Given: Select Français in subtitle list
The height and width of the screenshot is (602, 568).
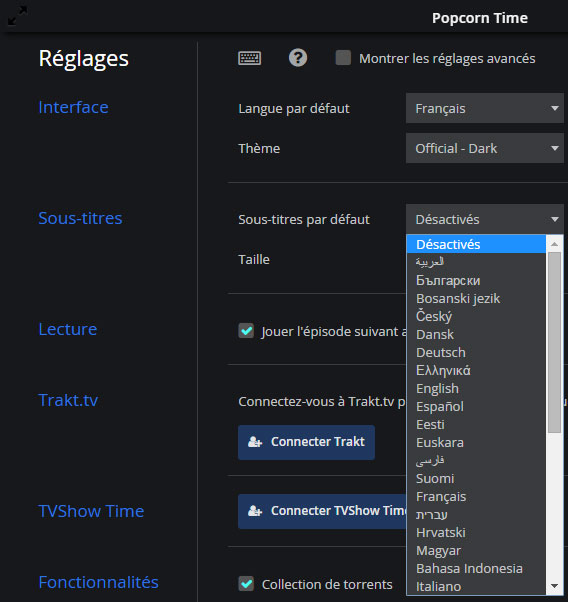Looking at the screenshot, I should (476, 496).
